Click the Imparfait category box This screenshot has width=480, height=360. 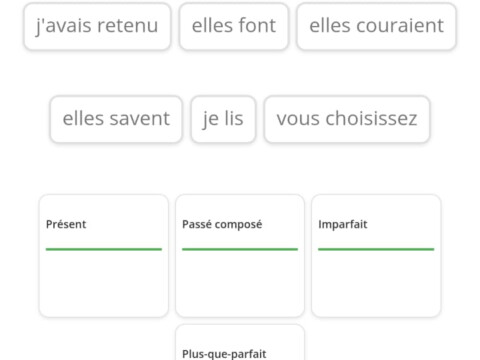[376, 256]
